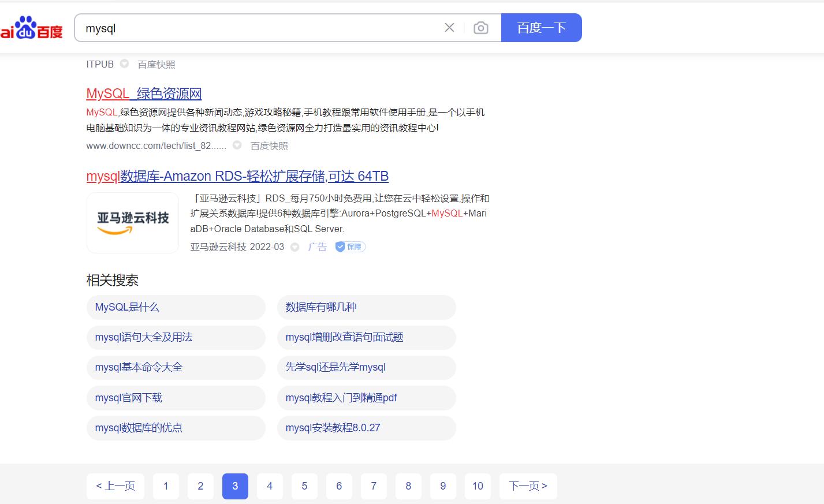Select related search mysql数据库的优点
Viewport: 824px width, 504px height.
coord(176,428)
